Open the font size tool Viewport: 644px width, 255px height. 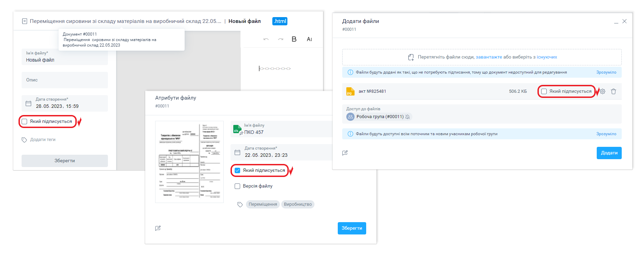click(309, 39)
